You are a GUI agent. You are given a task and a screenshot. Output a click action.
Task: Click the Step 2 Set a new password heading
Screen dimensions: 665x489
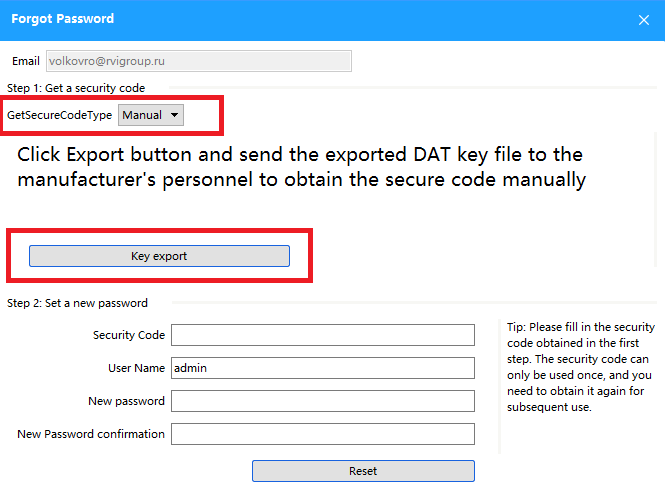tap(77, 303)
